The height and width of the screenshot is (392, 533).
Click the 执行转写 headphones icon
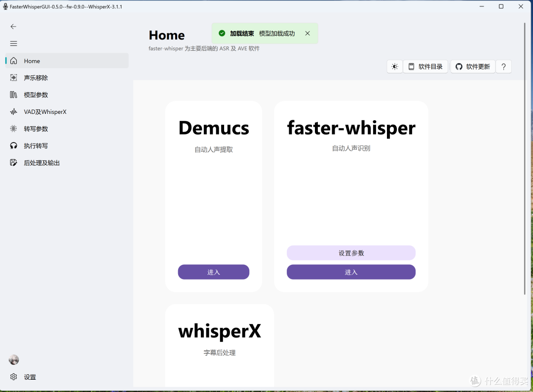(14, 146)
